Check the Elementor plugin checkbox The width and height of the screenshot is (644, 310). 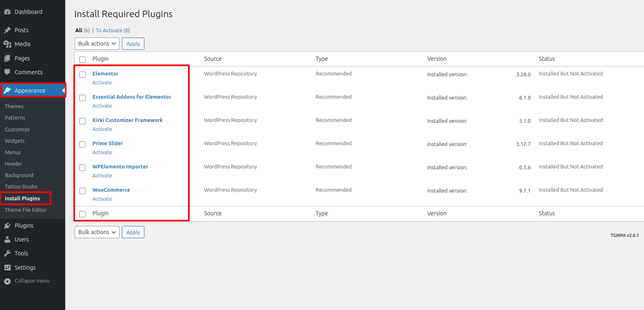coord(82,75)
